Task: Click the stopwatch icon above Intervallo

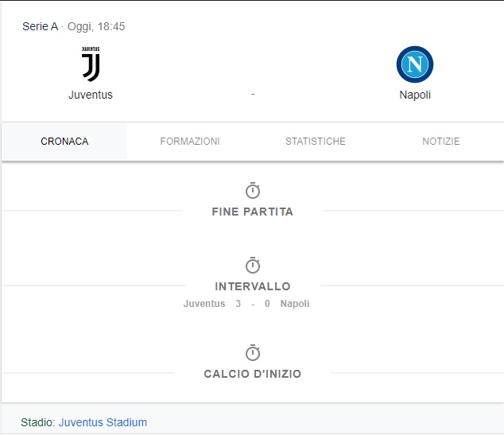Action: pyautogui.click(x=253, y=266)
